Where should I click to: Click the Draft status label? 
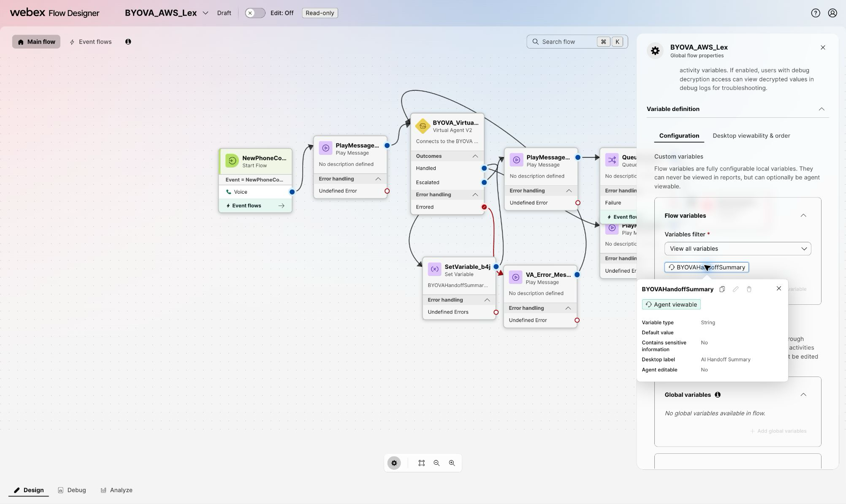click(x=224, y=13)
